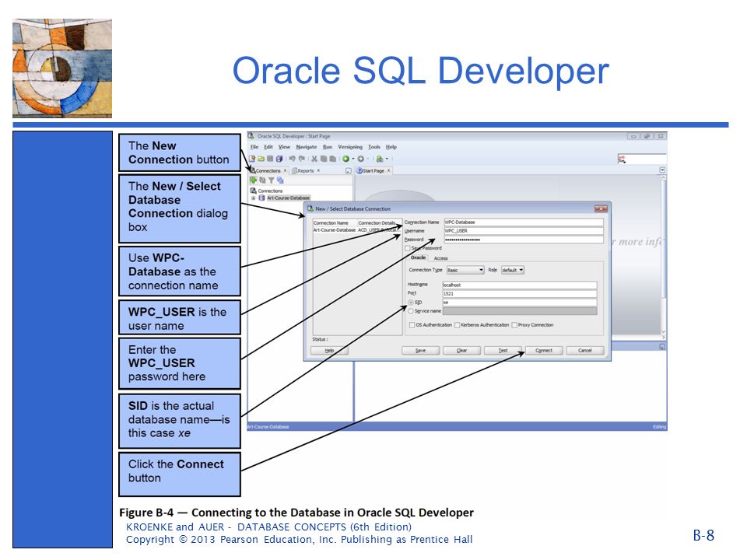Click the Copy toolbar icon
Screen dimensions: 747x560
(324, 159)
